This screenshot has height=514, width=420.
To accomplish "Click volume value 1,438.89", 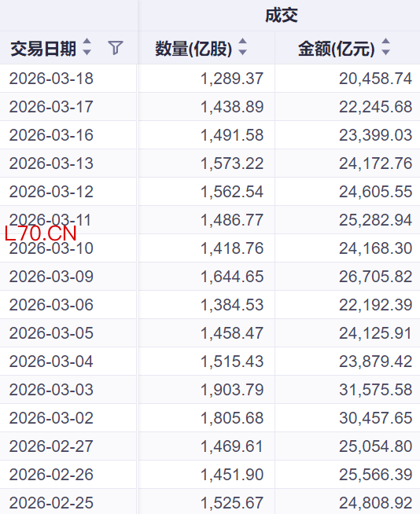I will pyautogui.click(x=232, y=107).
